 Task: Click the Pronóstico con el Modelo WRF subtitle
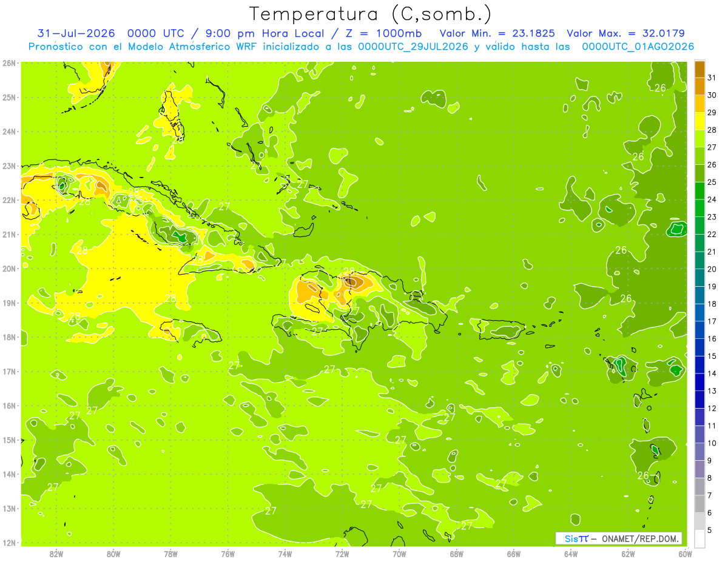click(361, 47)
